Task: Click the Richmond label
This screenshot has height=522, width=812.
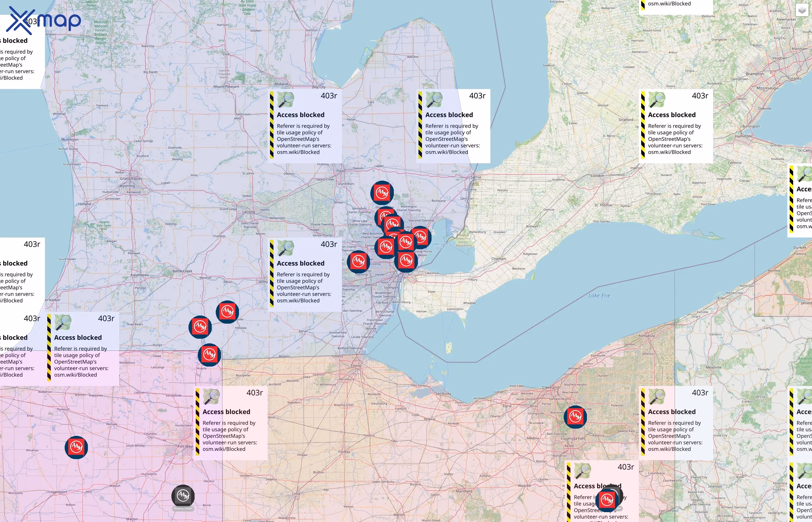Action: click(438, 201)
